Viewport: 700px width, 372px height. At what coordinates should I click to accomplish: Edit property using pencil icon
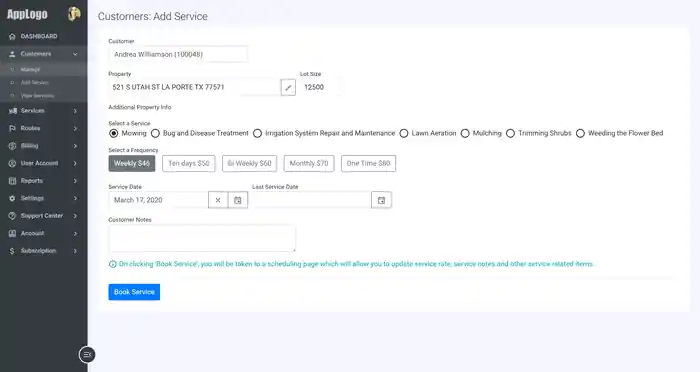pyautogui.click(x=288, y=88)
